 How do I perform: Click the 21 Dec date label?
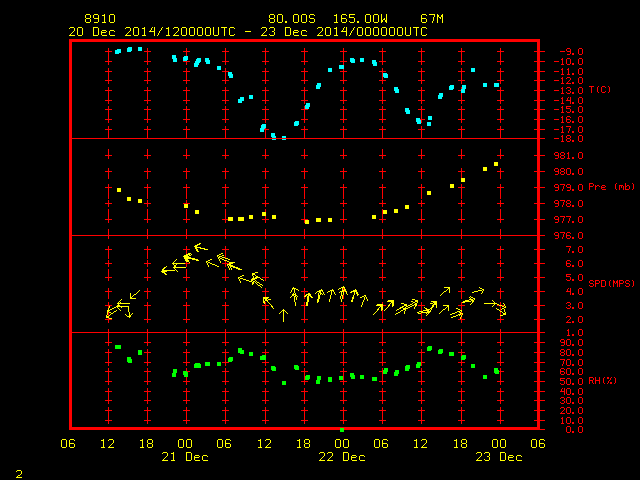point(185,457)
